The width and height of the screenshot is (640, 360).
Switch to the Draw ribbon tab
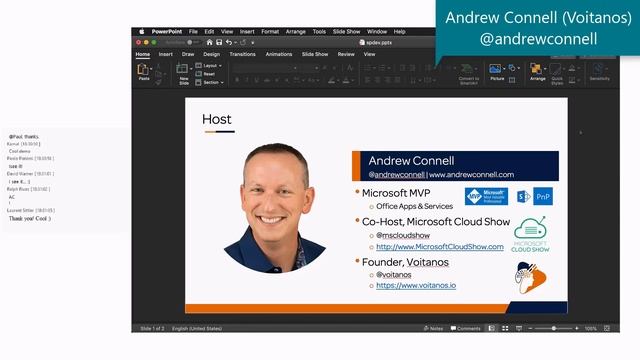pos(188,54)
